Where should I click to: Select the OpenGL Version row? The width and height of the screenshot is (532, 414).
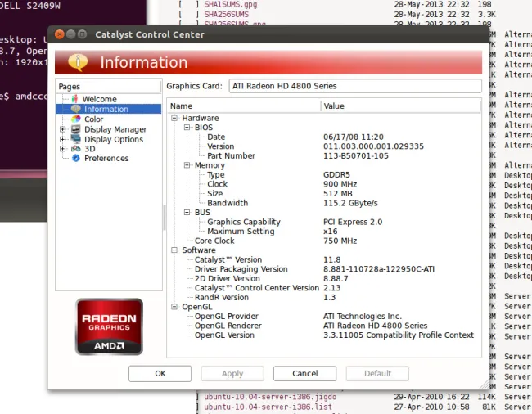[324, 335]
